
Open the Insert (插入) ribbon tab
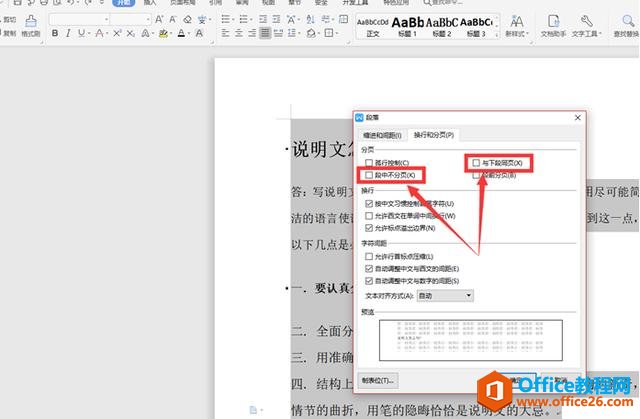point(150,2)
